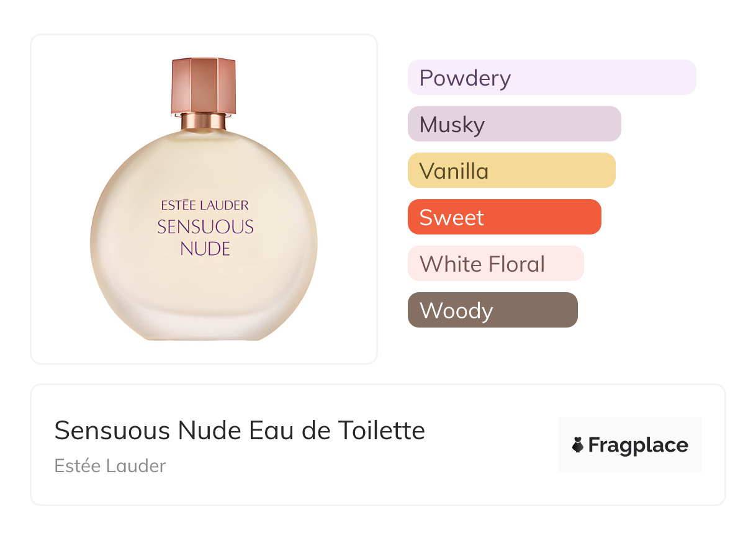This screenshot has width=756, height=536.
Task: Choose the yellow Vanilla accord bar
Action: pos(511,171)
